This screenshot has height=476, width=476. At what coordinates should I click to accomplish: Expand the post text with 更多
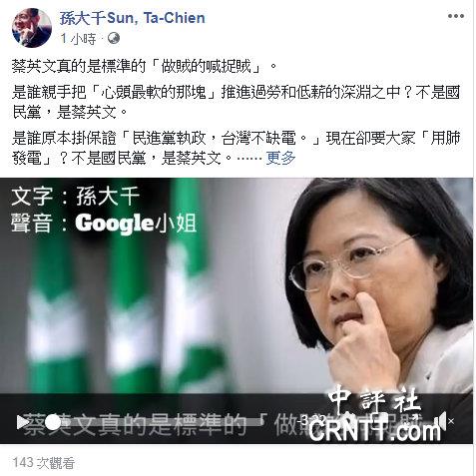(280, 158)
